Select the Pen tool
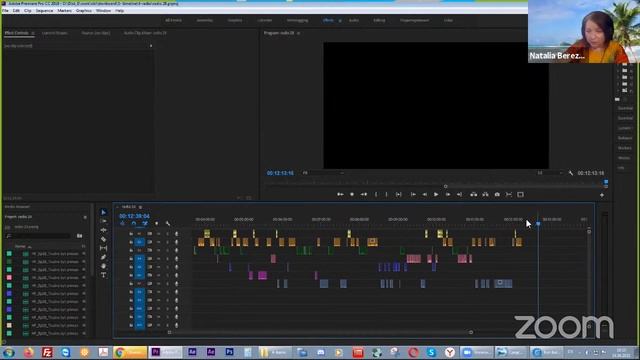The width and height of the screenshot is (640, 360). point(103,257)
